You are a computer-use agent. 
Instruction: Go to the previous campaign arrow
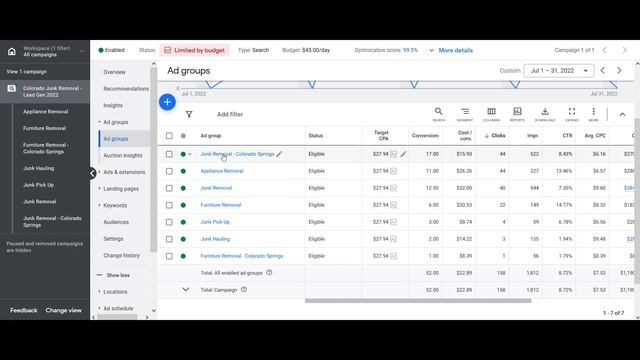[x=604, y=50]
